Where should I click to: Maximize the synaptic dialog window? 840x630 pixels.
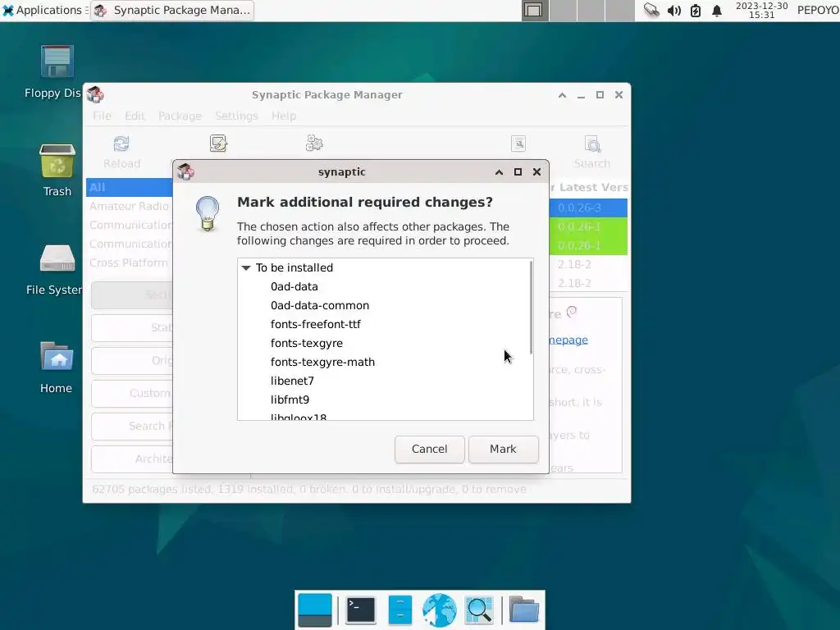tap(518, 172)
